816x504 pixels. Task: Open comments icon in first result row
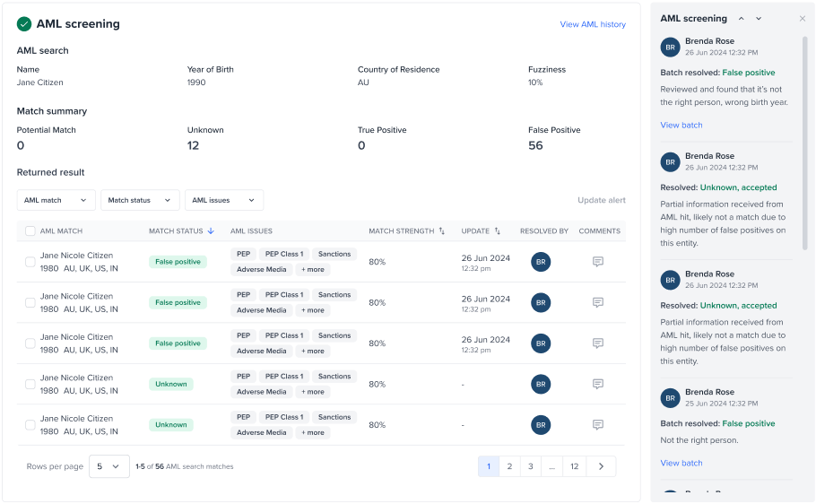click(x=597, y=262)
